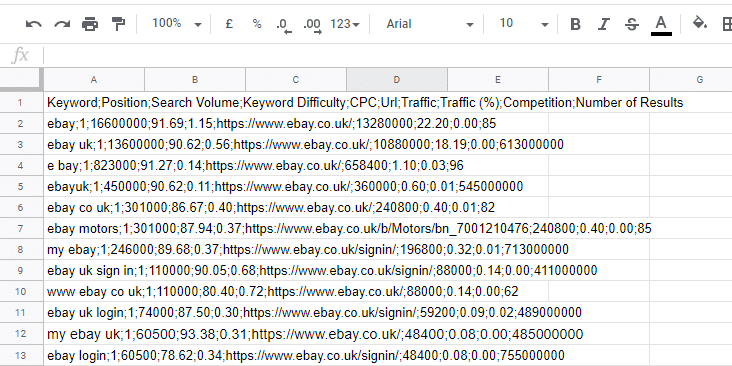Format as percent
The width and height of the screenshot is (732, 366).
(257, 24)
